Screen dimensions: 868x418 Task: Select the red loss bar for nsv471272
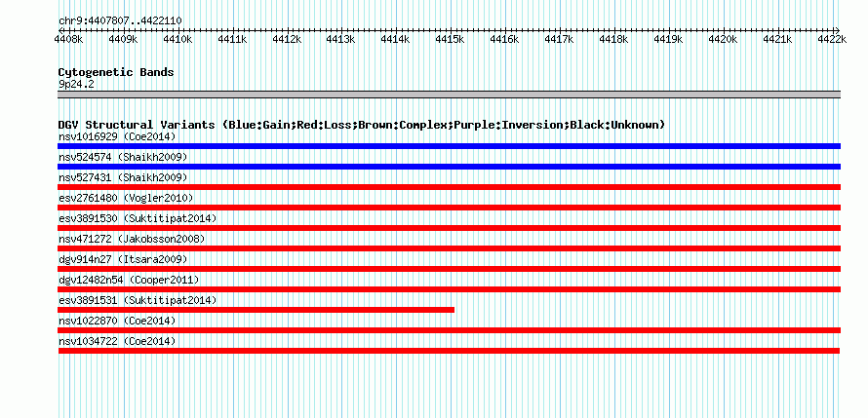tap(449, 248)
